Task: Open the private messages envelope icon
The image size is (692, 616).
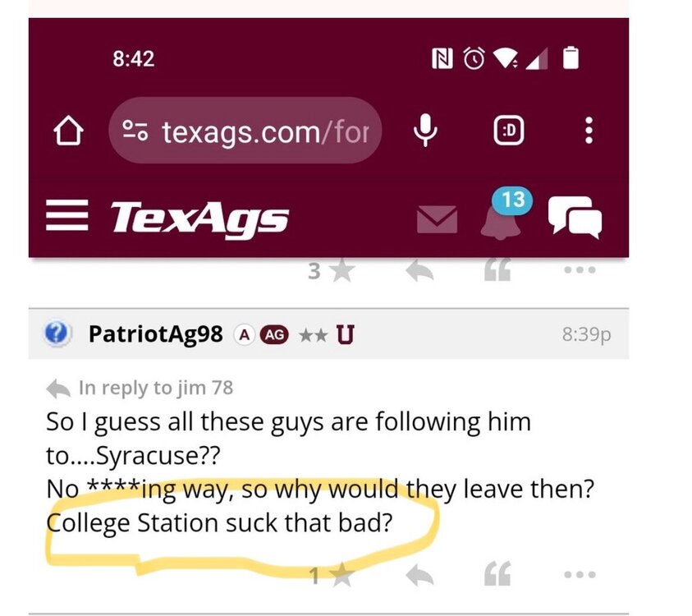Action: [x=437, y=219]
